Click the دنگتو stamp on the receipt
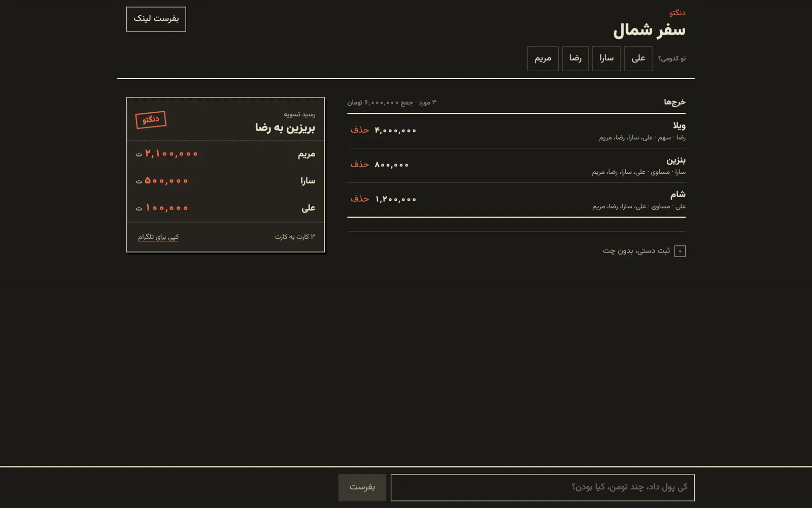 point(151,120)
